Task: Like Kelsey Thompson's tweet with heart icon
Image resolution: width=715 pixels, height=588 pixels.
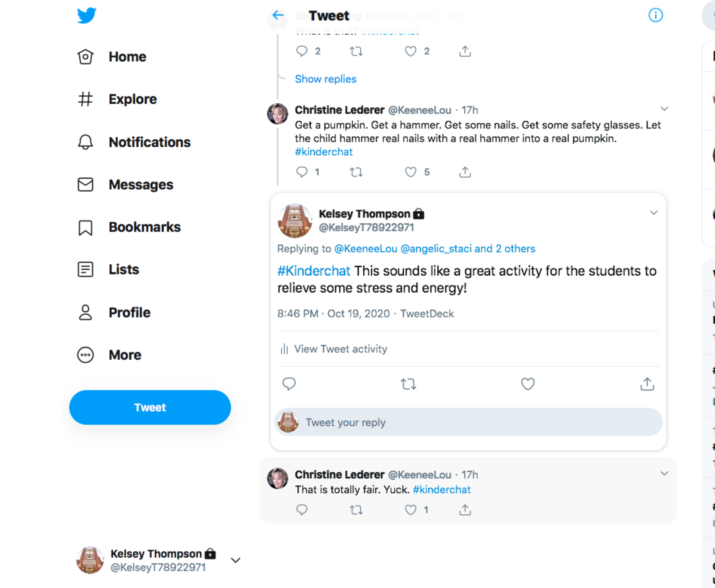Action: point(528,384)
